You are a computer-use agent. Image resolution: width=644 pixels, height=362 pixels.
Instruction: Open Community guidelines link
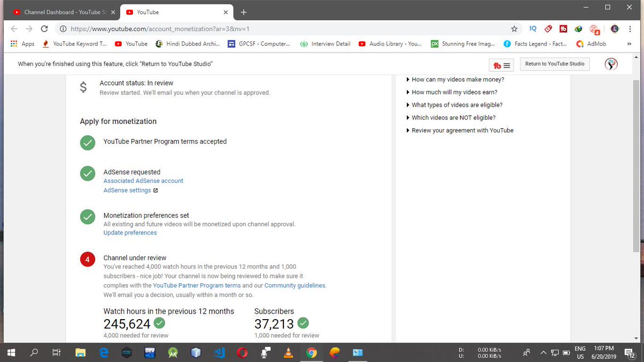tap(295, 285)
